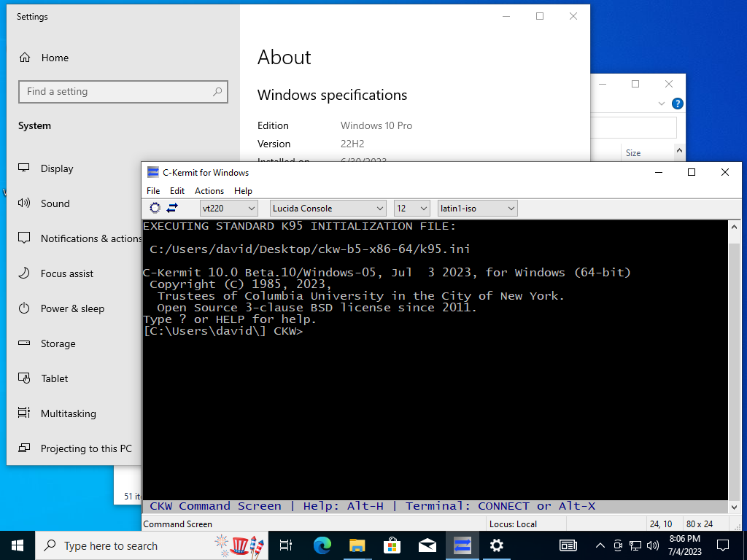Click the "80 x 24" status bar entry
This screenshot has height=560, width=747.
point(700,524)
